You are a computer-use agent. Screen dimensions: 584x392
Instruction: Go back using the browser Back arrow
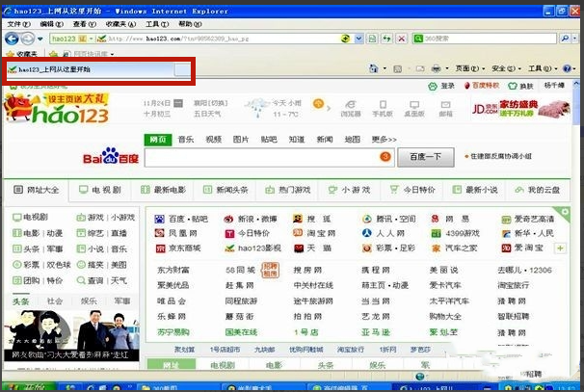pyautogui.click(x=12, y=39)
